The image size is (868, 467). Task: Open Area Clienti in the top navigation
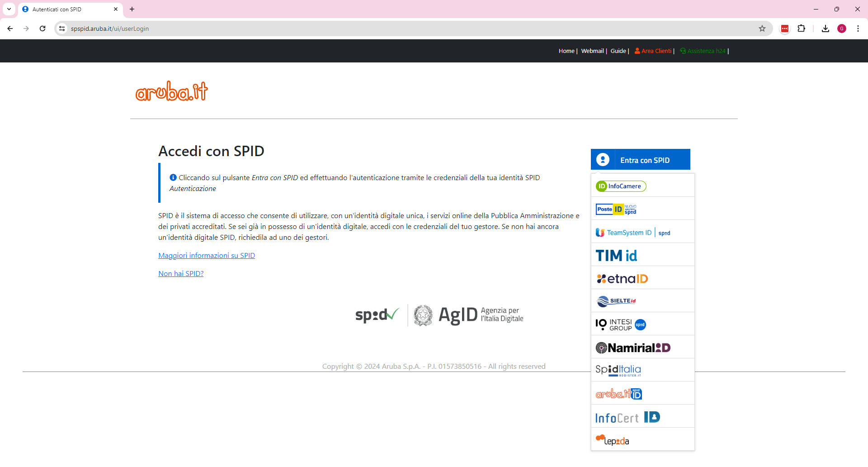tap(653, 51)
